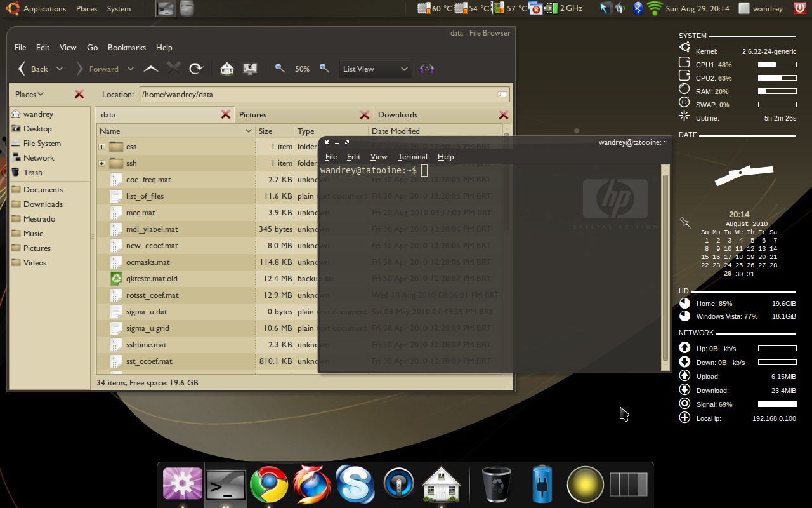Click the volume speaker tray icon

pos(620,8)
